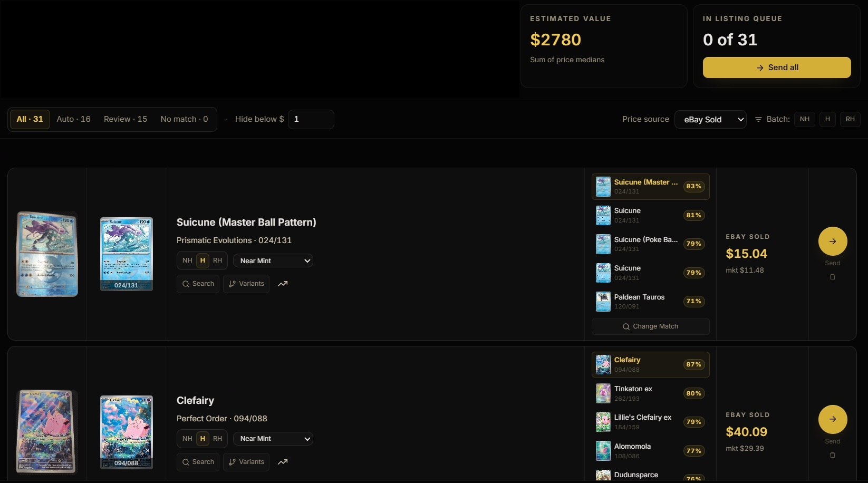Viewport: 868px width, 483px height.
Task: Open Suicune's Near Mint condition dropdown
Action: pos(273,260)
